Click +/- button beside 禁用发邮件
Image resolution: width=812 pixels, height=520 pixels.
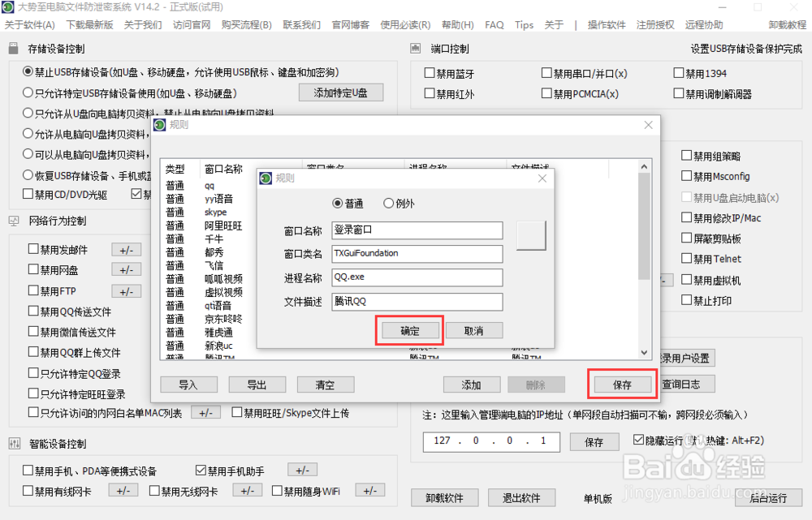(127, 250)
